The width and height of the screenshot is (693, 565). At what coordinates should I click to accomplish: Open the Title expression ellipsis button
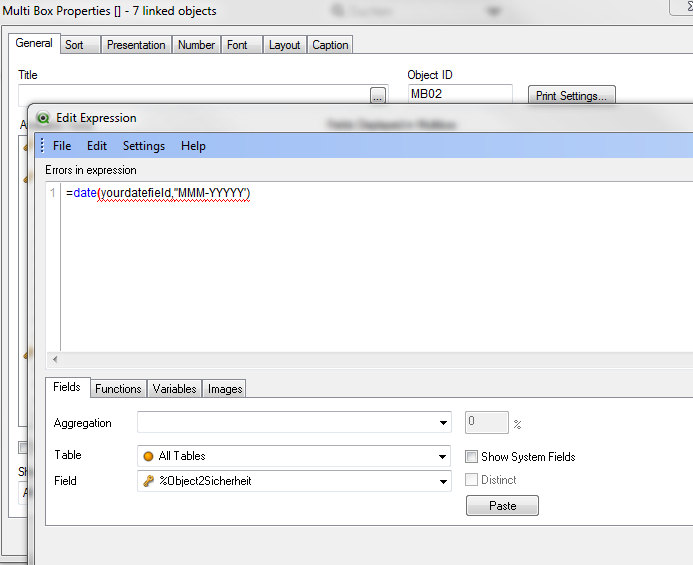coord(377,95)
